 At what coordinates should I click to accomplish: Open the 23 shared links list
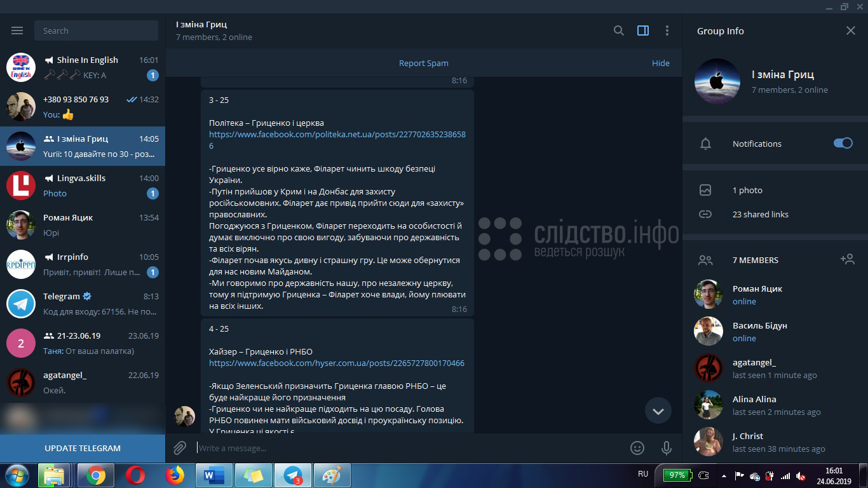[761, 214]
